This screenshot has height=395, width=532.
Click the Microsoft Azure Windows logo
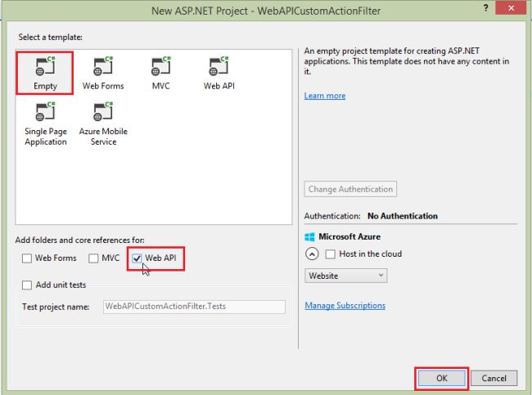point(309,236)
